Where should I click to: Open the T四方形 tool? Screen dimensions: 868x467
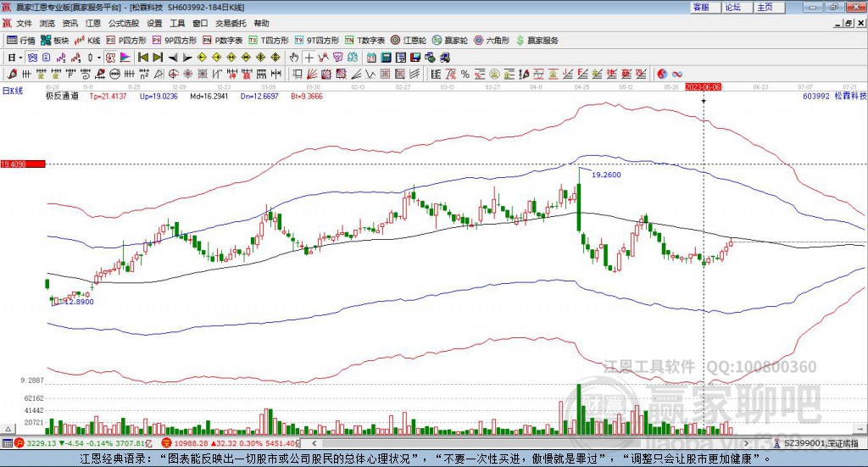point(269,41)
